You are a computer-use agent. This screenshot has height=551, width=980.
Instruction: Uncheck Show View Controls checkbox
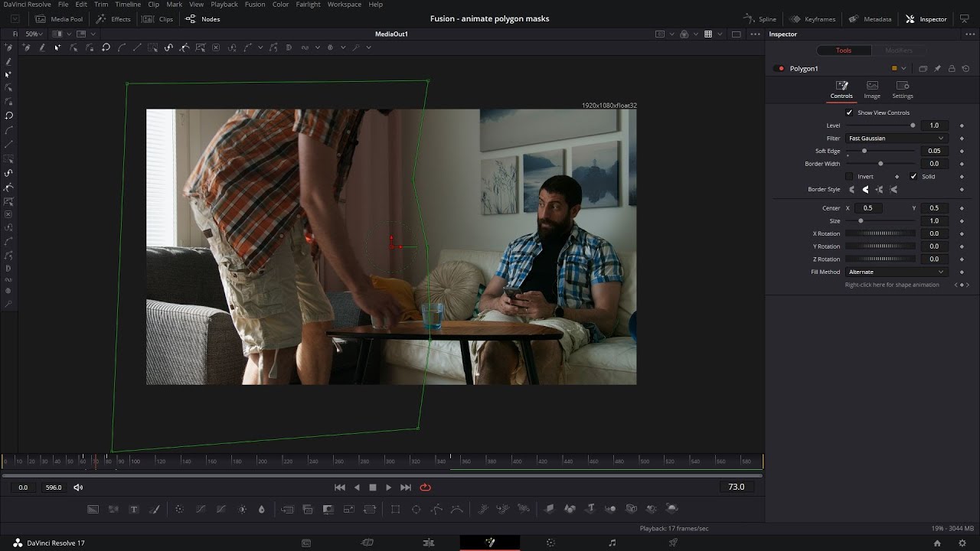coord(849,112)
